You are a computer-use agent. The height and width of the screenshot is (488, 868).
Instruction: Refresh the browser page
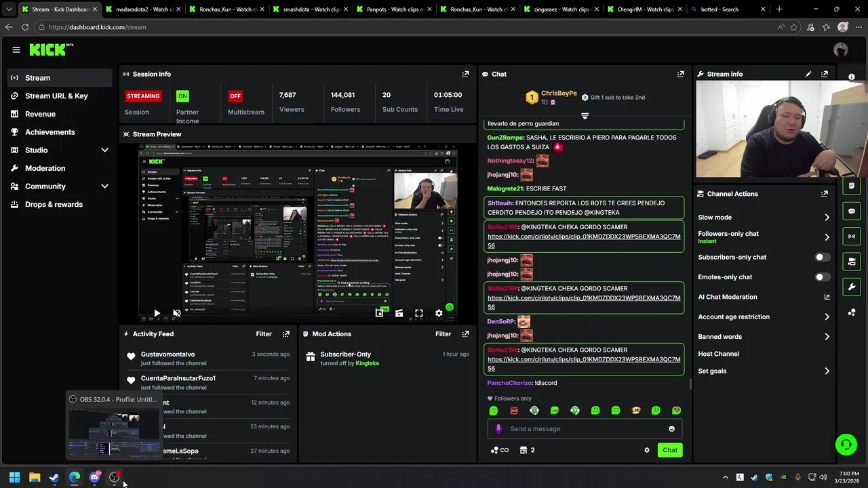(25, 27)
